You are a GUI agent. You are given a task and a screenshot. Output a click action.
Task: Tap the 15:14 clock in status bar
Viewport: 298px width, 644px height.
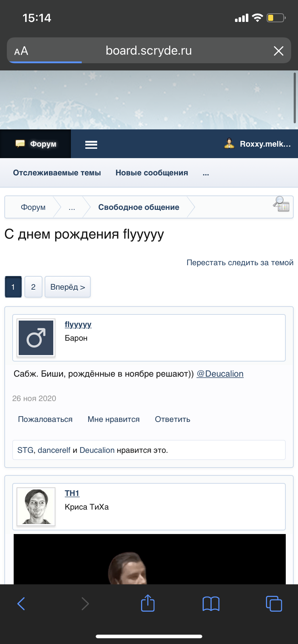(x=37, y=18)
